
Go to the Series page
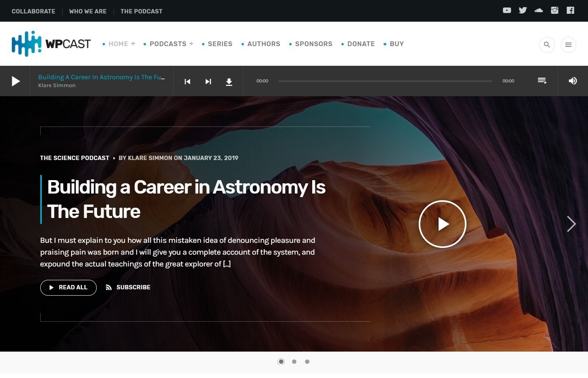pyautogui.click(x=220, y=44)
